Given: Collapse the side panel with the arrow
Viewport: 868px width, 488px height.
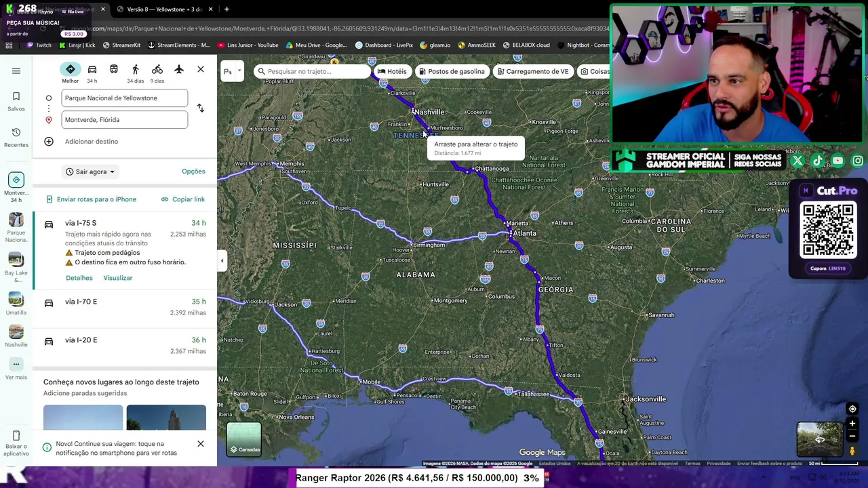Looking at the screenshot, I should point(222,261).
